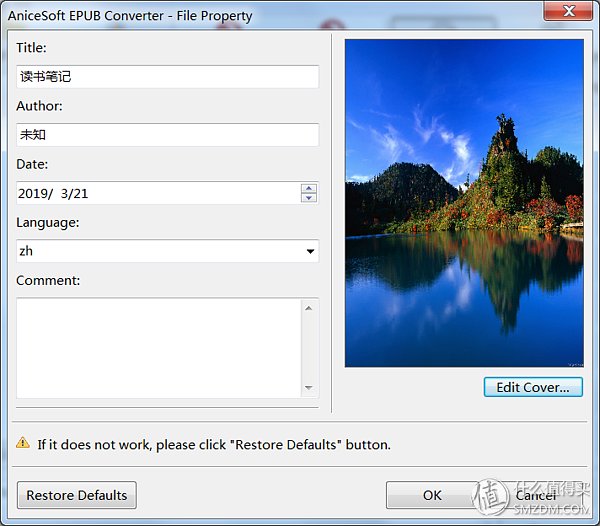This screenshot has width=600, height=526.
Task: Open the zh language combo box
Action: point(167,251)
